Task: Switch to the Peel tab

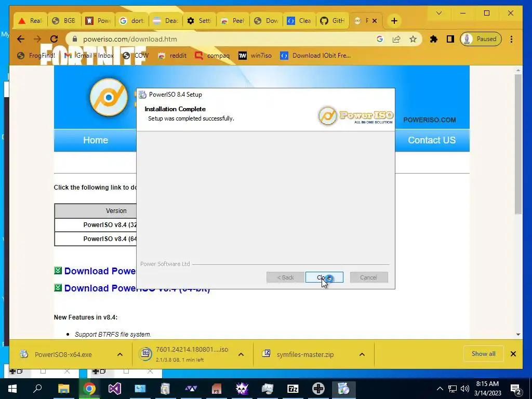Action: pos(233,21)
